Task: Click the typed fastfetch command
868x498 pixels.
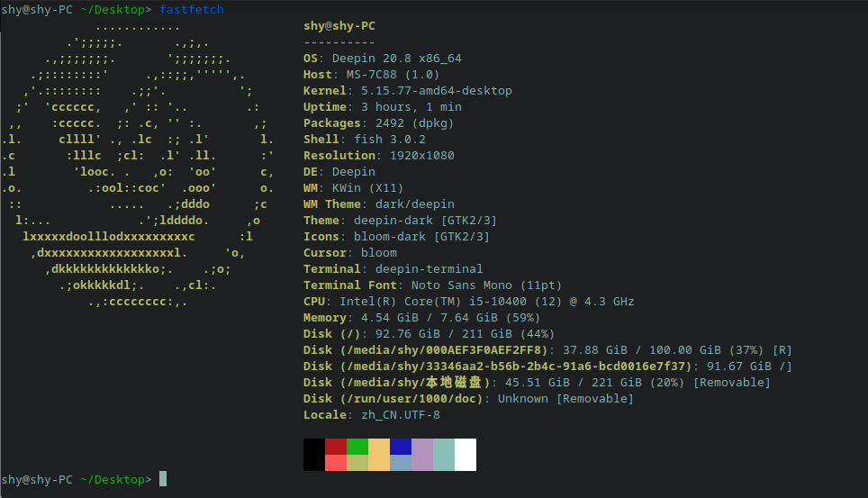Action: pyautogui.click(x=191, y=10)
